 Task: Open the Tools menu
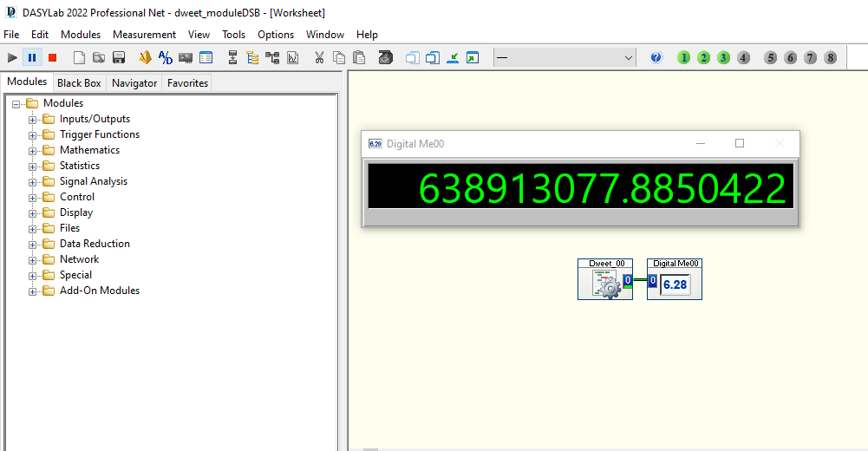[233, 35]
